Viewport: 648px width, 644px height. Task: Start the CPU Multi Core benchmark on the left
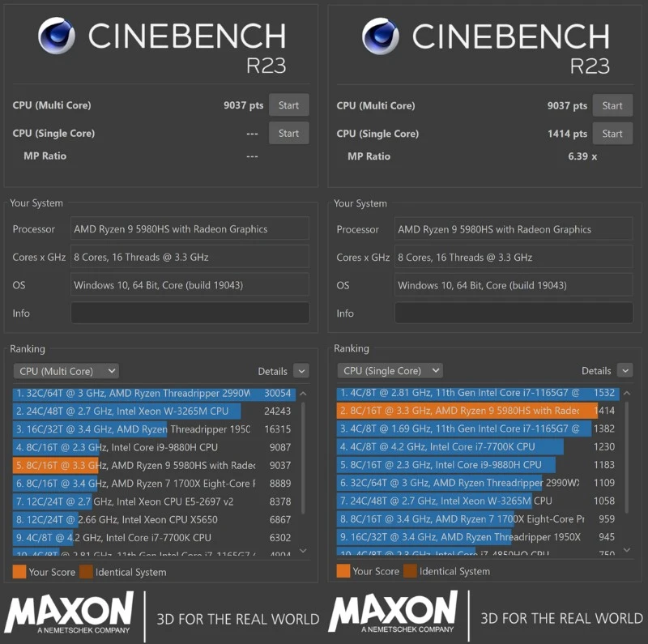(x=288, y=104)
